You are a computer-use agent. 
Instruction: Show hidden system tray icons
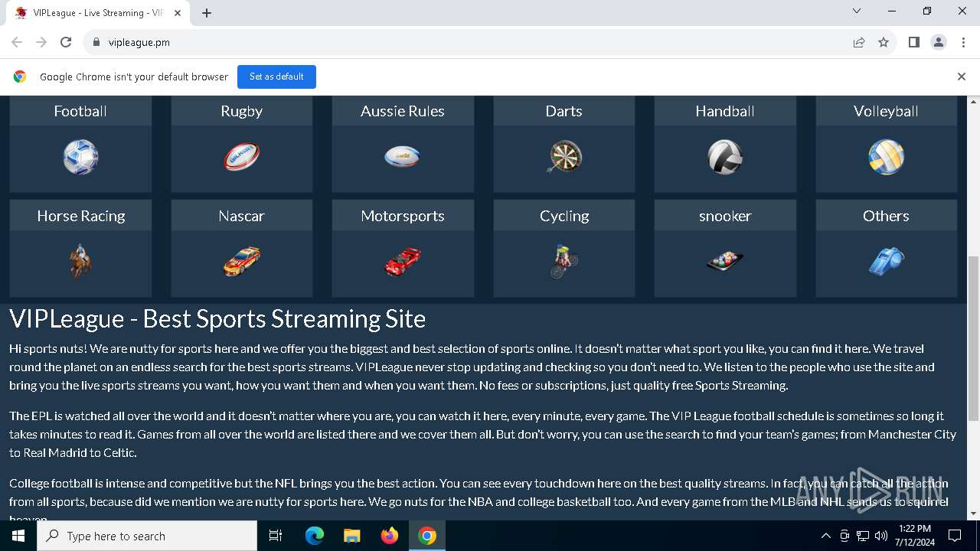(825, 536)
